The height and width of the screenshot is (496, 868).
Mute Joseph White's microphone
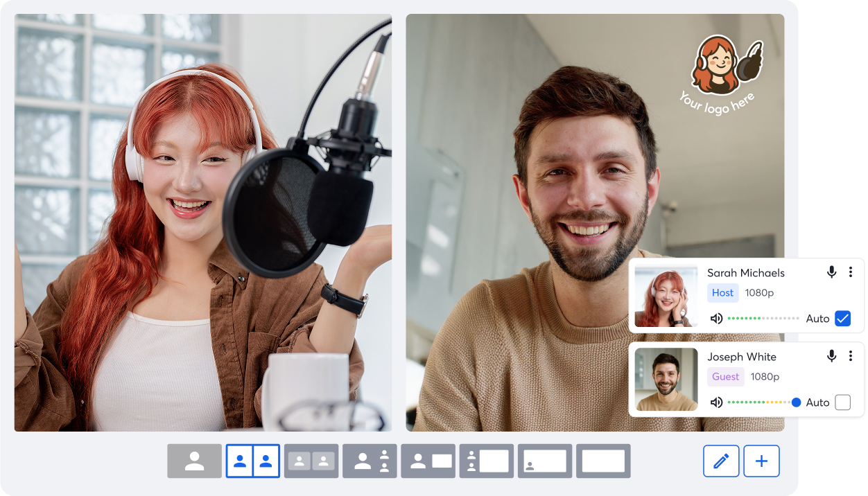pyautogui.click(x=831, y=356)
